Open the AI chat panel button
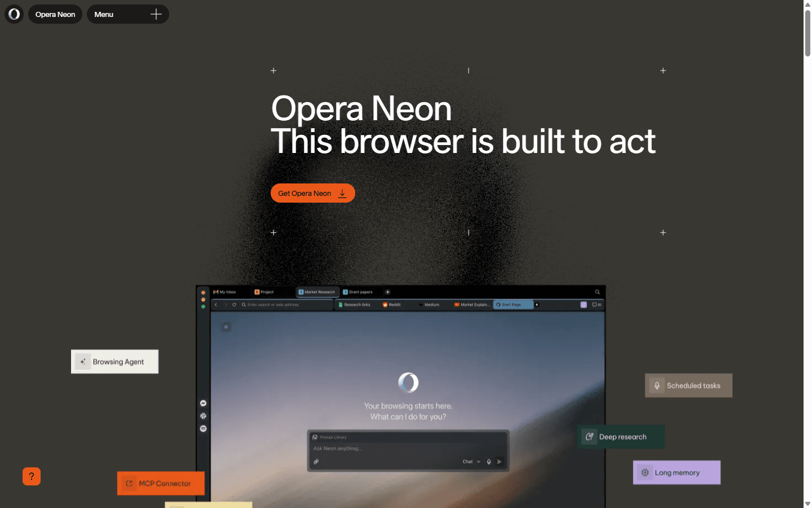This screenshot has height=508, width=812. point(597,305)
